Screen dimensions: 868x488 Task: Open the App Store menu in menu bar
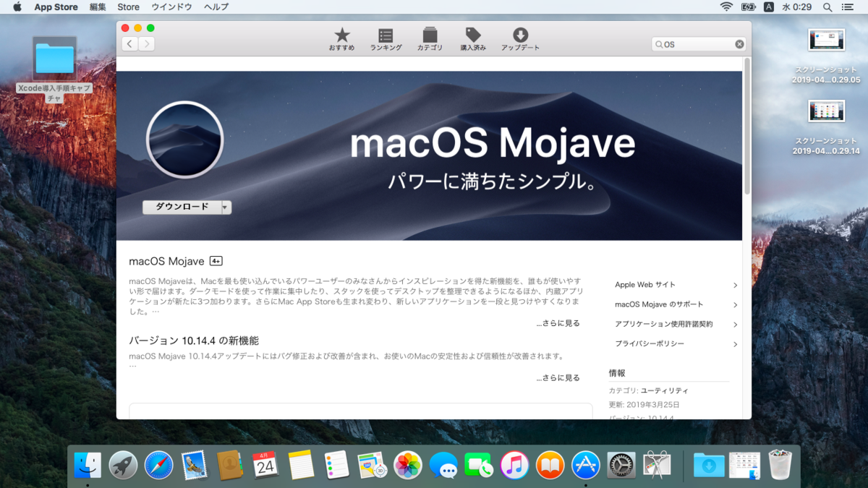(56, 7)
